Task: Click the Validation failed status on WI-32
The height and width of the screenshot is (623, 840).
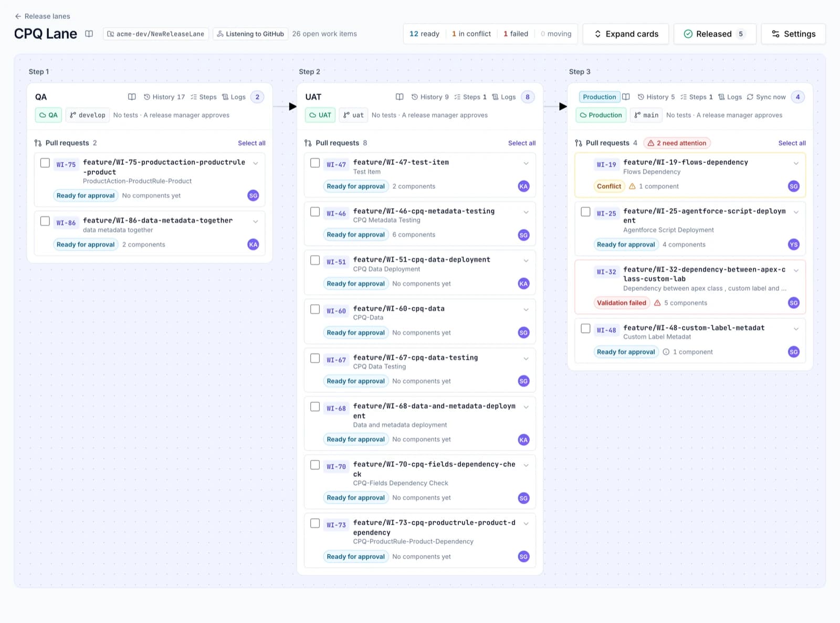Action: pos(622,303)
